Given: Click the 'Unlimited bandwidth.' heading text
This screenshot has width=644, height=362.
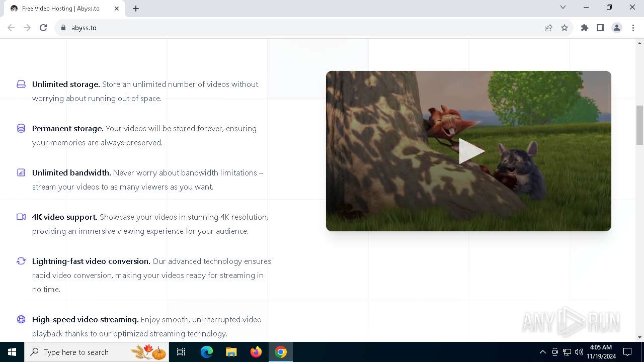Looking at the screenshot, I should tap(71, 172).
